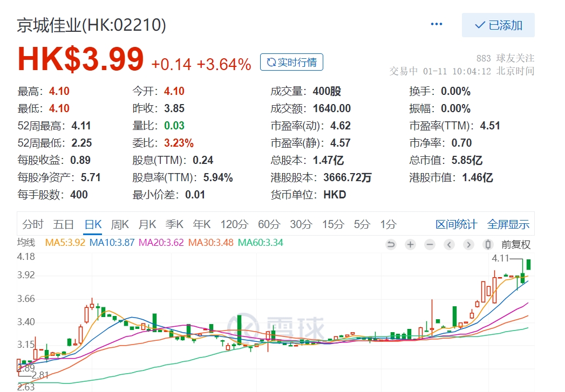This screenshot has height=392, width=565.
Task: Click the 货币单位 value HKD
Action: [335, 195]
